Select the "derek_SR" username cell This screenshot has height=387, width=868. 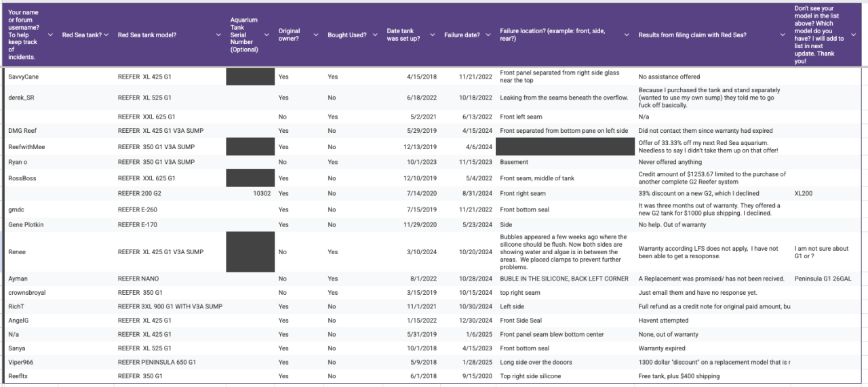pos(31,98)
